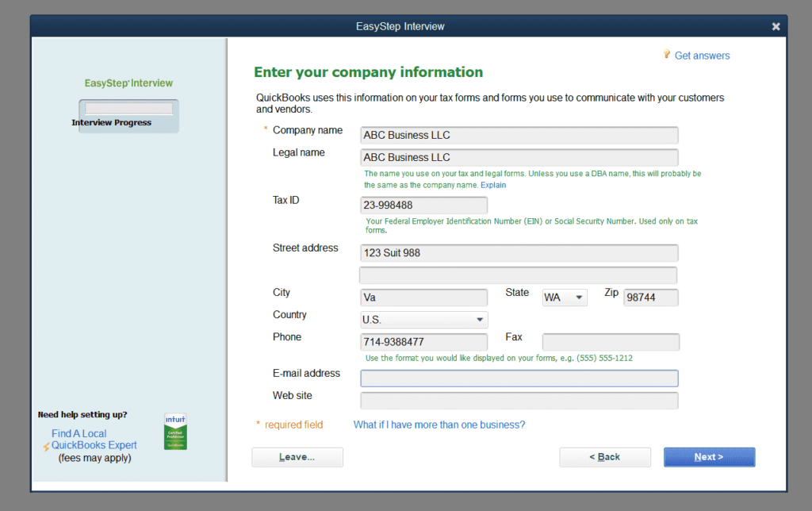
Task: Click into the Tax ID field
Action: coord(423,206)
